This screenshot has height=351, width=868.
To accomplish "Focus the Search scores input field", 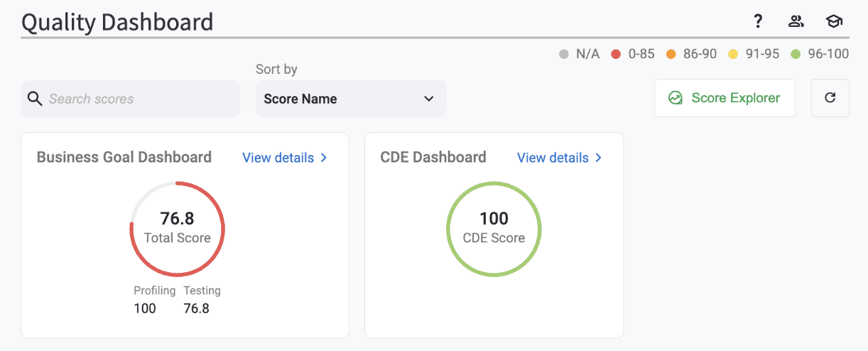I will click(x=139, y=99).
